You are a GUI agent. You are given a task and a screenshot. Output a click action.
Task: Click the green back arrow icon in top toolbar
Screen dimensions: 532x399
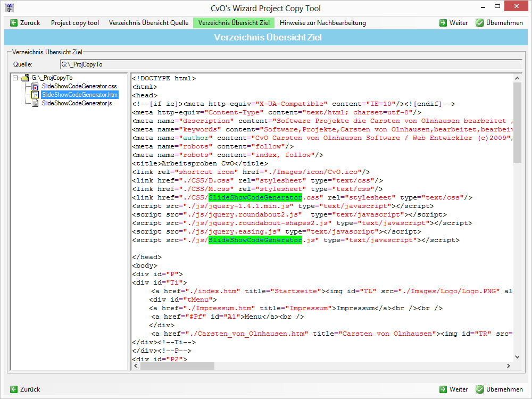click(14, 23)
